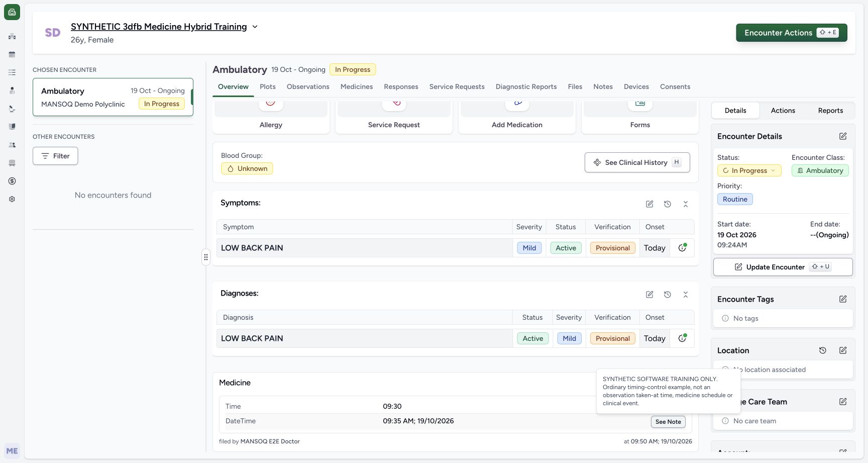Edit the Symptoms section
The image size is (868, 463).
coord(649,204)
